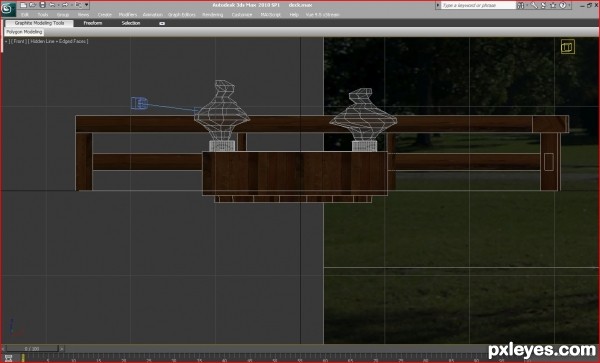
Task: Click the viewport [+] general label menu
Action: tap(7, 41)
